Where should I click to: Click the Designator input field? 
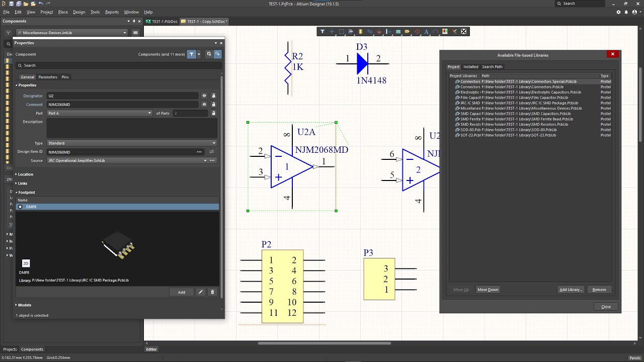(123, 96)
